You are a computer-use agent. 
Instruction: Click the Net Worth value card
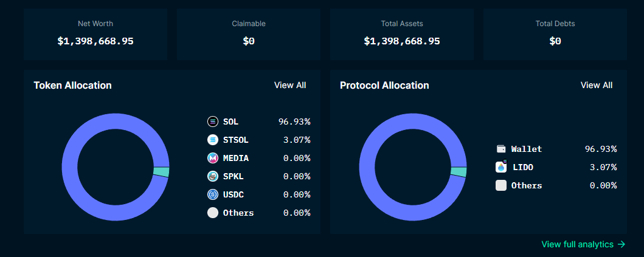click(x=95, y=34)
